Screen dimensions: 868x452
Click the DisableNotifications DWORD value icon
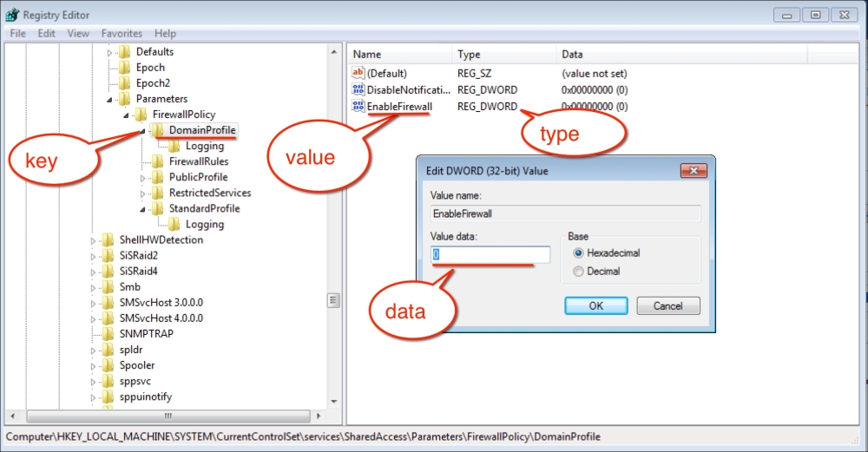coord(358,90)
